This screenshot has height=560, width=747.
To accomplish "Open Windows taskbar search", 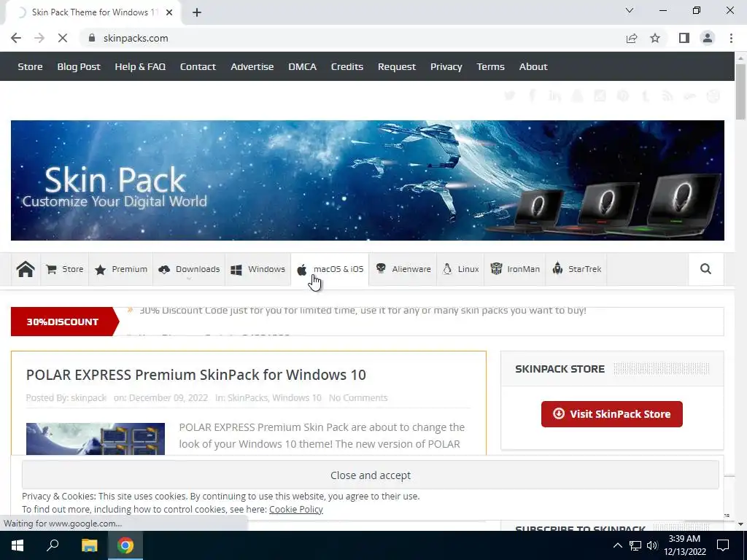I will coord(53,545).
